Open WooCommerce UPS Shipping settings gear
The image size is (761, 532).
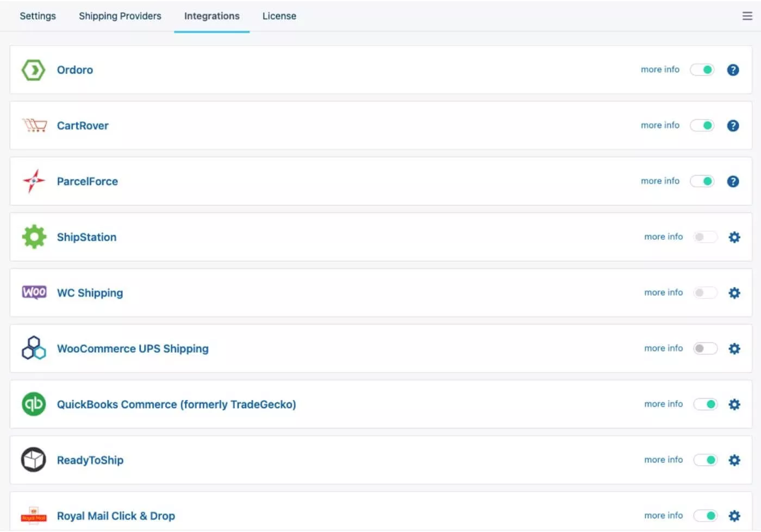(x=734, y=348)
